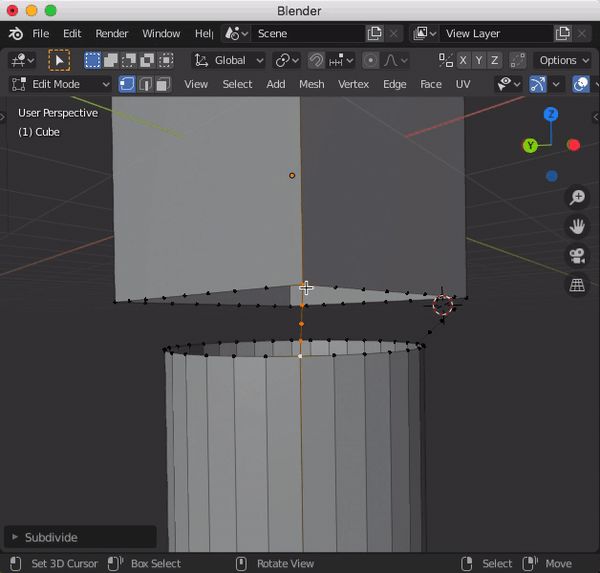Open the snapping options dropdown
This screenshot has width=600, height=573.
tap(341, 60)
